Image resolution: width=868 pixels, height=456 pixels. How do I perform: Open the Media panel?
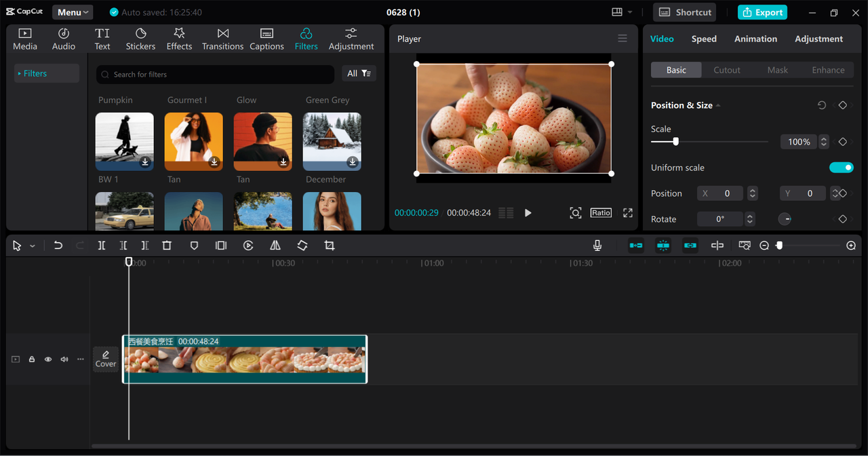(x=25, y=39)
